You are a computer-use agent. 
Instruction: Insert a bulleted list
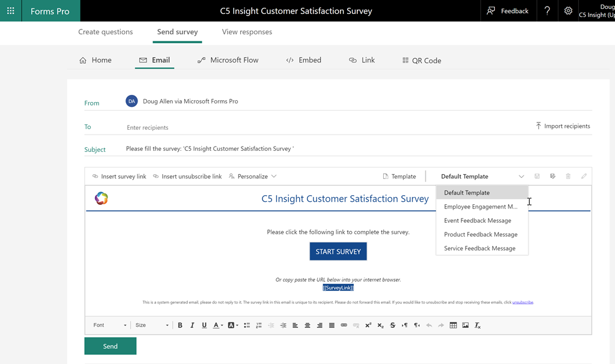click(x=247, y=325)
